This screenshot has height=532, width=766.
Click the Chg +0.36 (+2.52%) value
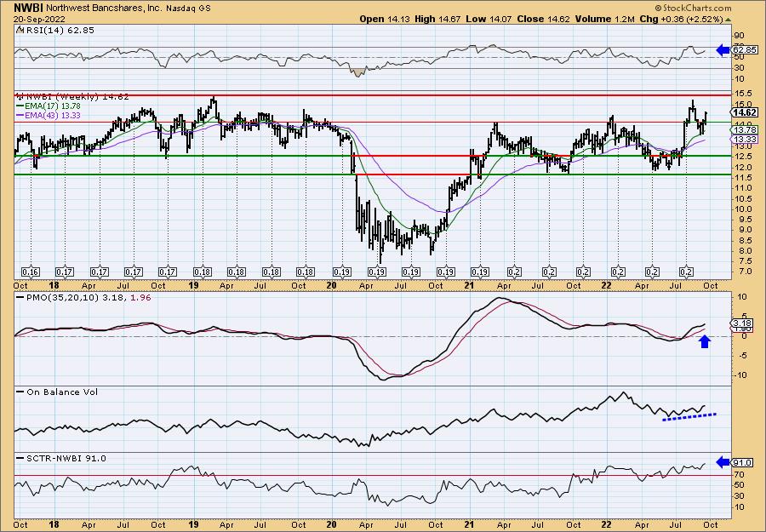[x=681, y=19]
